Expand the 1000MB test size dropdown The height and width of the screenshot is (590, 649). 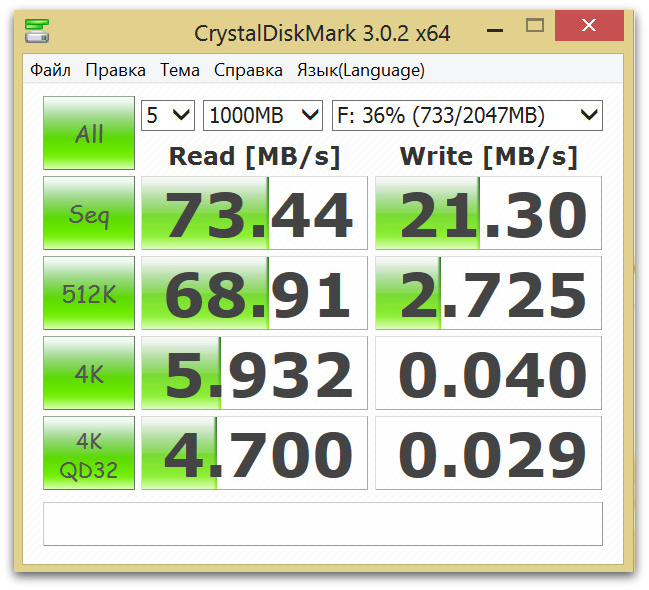tap(263, 115)
